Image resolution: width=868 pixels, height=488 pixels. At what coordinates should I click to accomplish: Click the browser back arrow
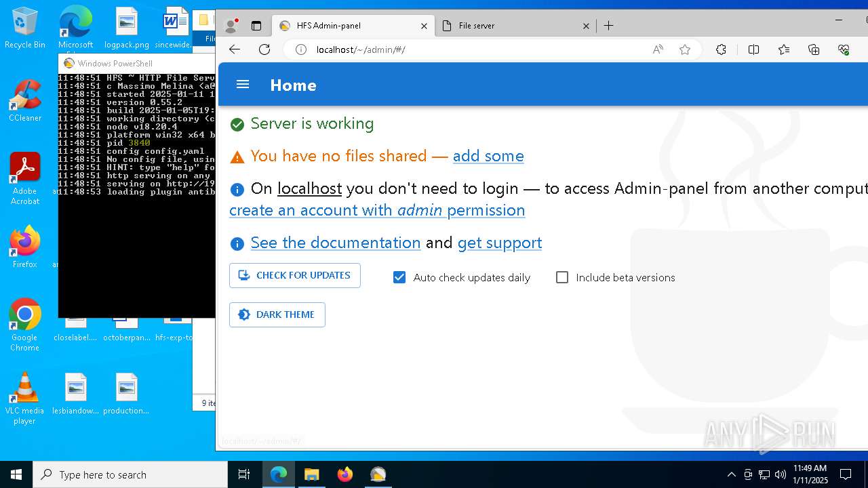235,49
